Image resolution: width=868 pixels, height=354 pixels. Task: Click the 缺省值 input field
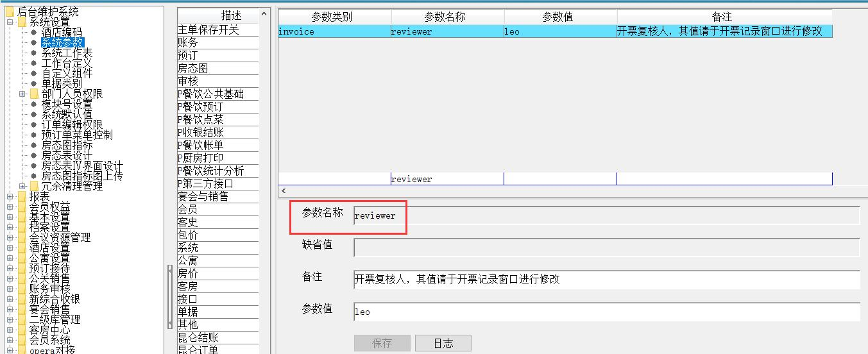(606, 248)
